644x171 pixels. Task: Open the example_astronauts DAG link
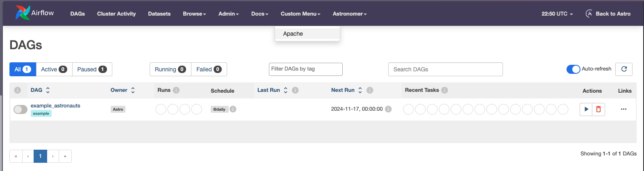point(55,105)
